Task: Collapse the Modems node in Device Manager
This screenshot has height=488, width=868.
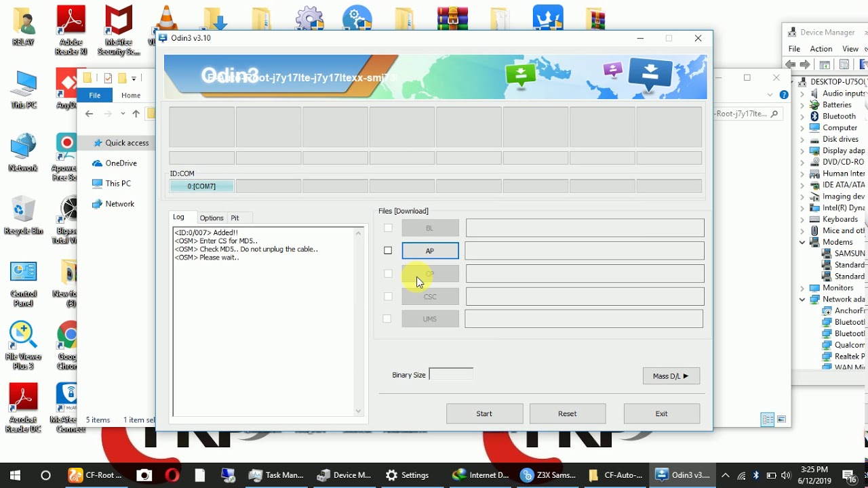Action: [x=802, y=242]
